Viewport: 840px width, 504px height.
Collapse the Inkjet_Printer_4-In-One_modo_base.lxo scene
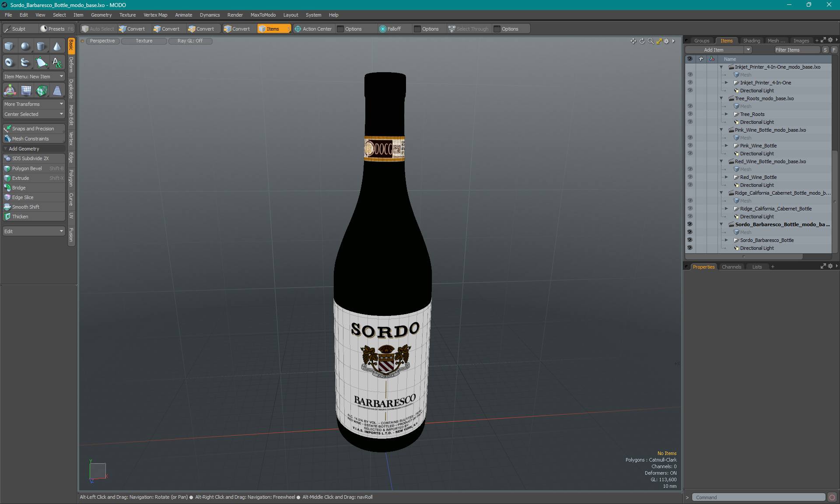point(721,67)
